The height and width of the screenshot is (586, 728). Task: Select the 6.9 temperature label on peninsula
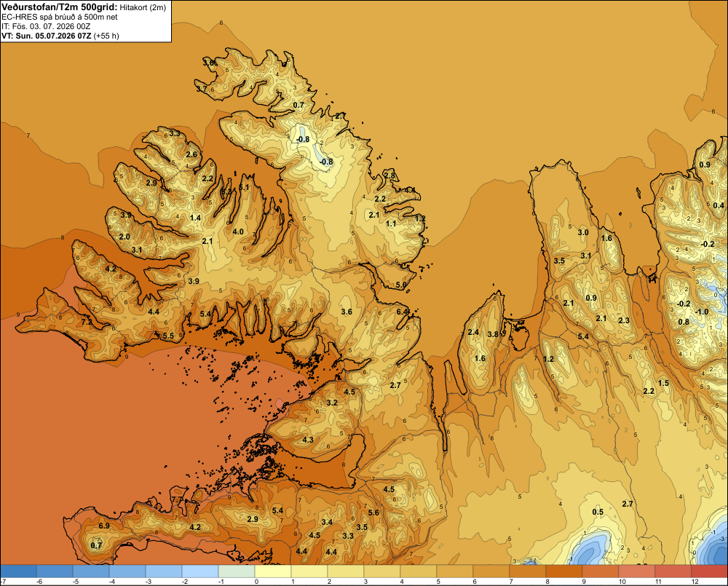[104, 526]
